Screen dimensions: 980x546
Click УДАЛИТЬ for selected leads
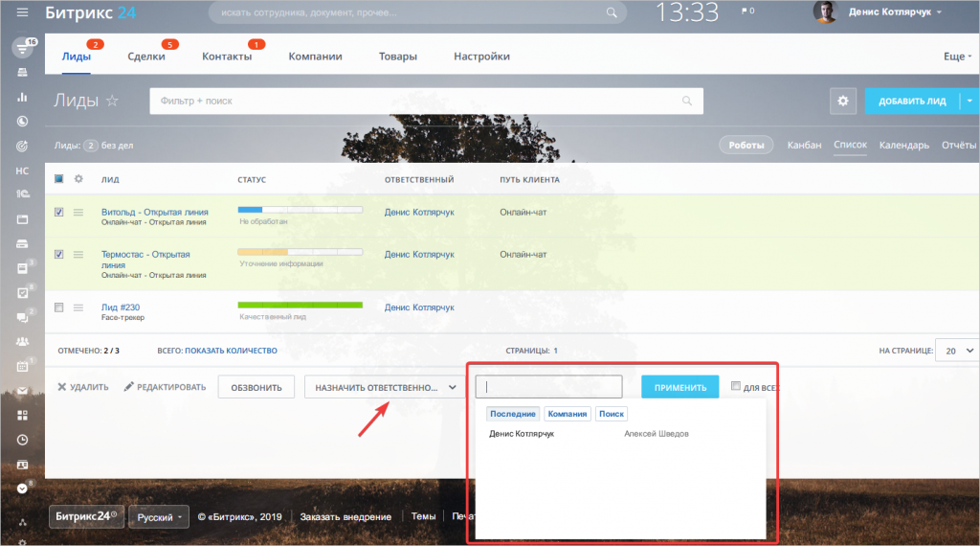pyautogui.click(x=83, y=387)
